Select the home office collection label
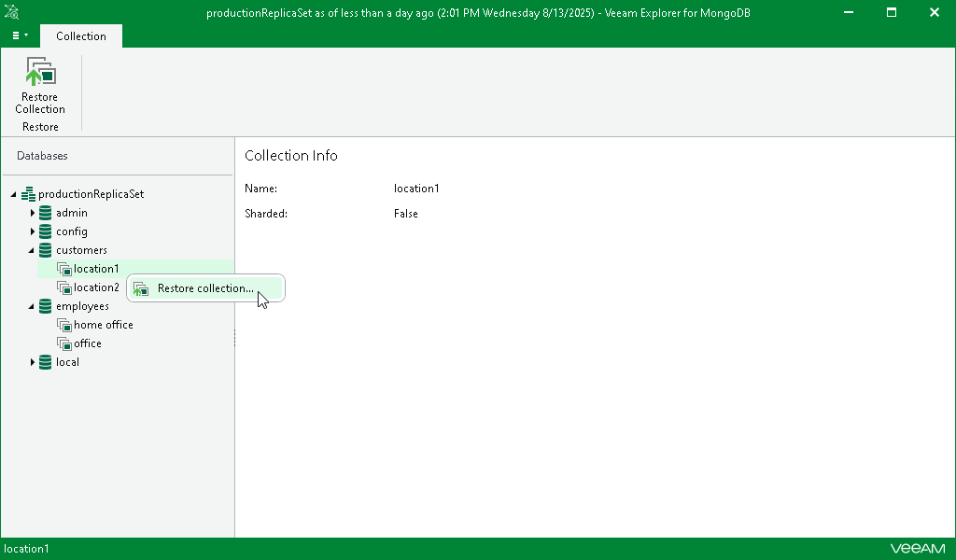The height and width of the screenshot is (560, 956). 103,325
